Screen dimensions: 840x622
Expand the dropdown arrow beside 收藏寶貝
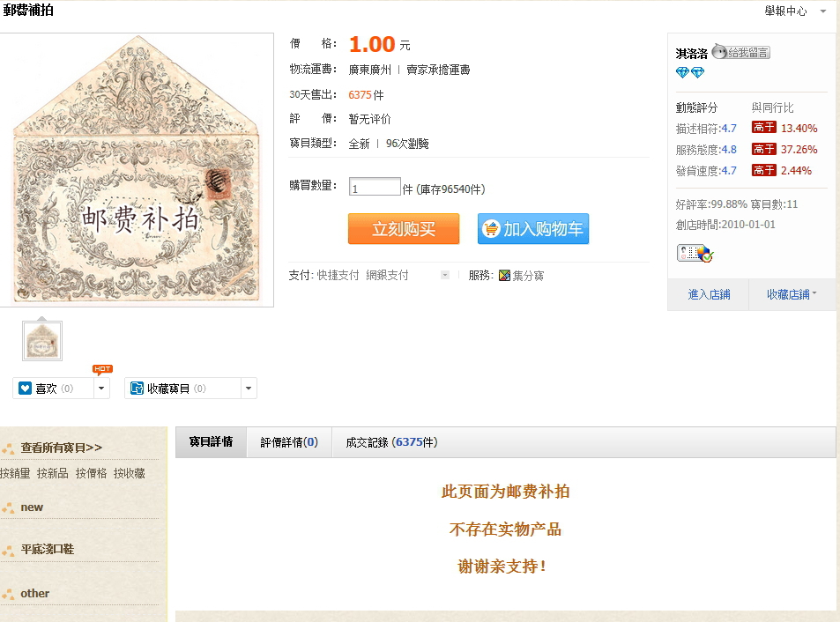click(248, 389)
